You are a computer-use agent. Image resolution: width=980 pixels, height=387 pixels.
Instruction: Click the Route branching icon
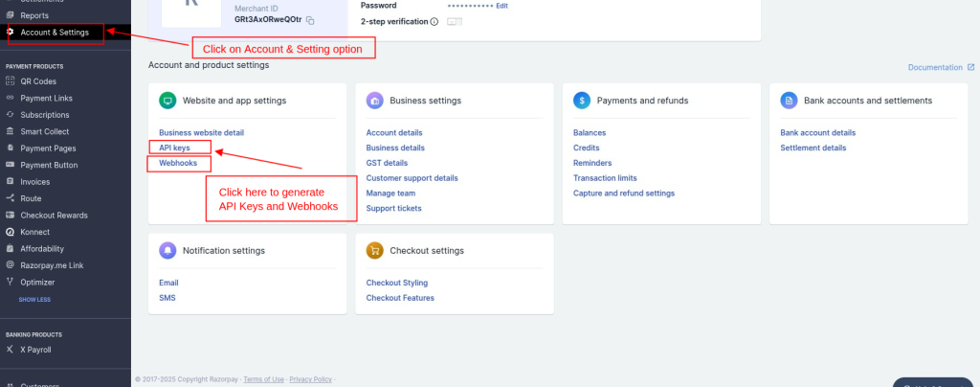point(10,198)
